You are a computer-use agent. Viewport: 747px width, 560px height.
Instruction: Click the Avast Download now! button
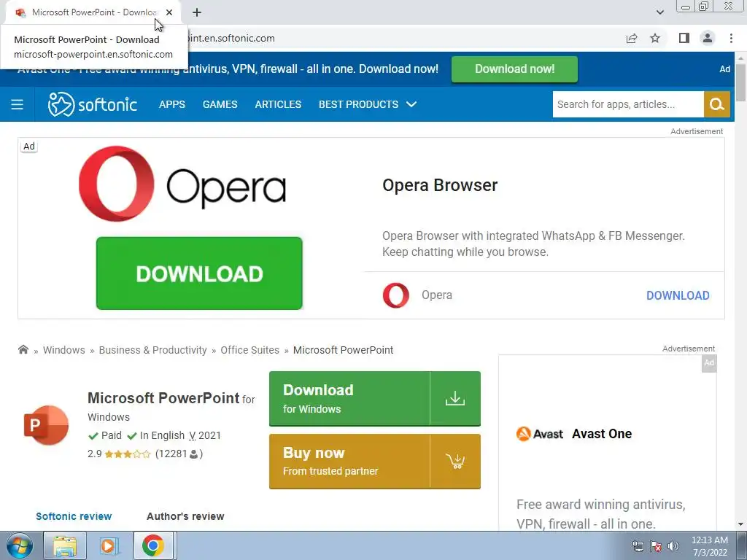[x=514, y=69]
